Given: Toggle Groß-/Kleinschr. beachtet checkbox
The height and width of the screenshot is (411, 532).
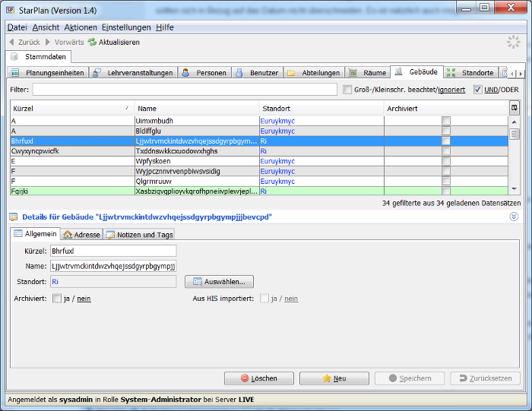Looking at the screenshot, I should (x=347, y=90).
